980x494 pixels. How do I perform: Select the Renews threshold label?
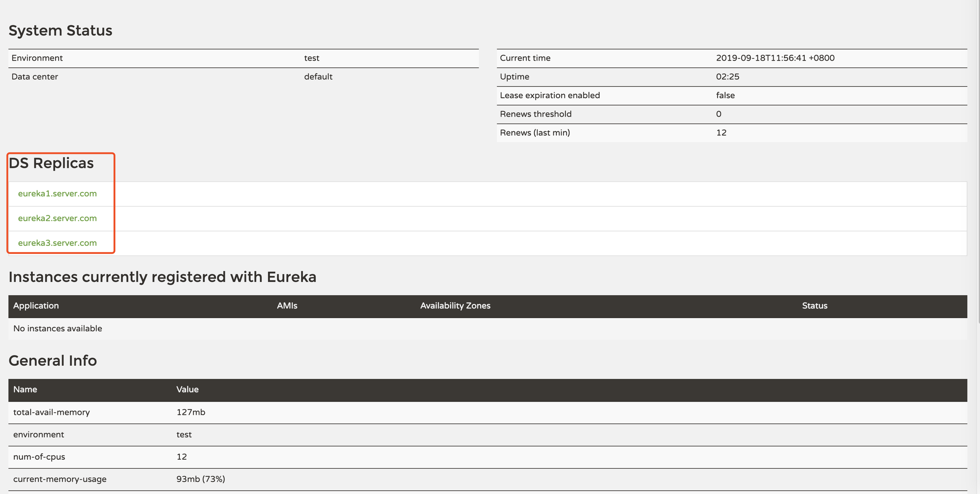[x=536, y=114]
